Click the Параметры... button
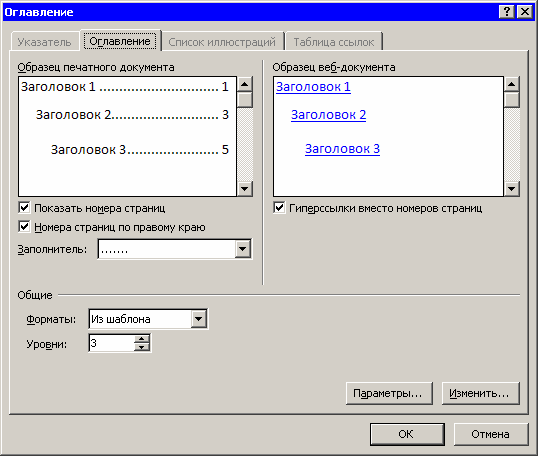 coord(389,393)
